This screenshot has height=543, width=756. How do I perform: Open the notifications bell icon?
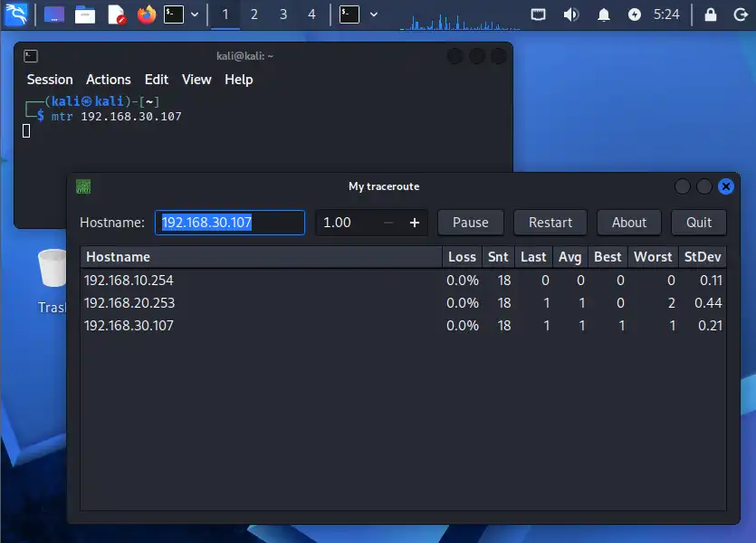tap(604, 15)
